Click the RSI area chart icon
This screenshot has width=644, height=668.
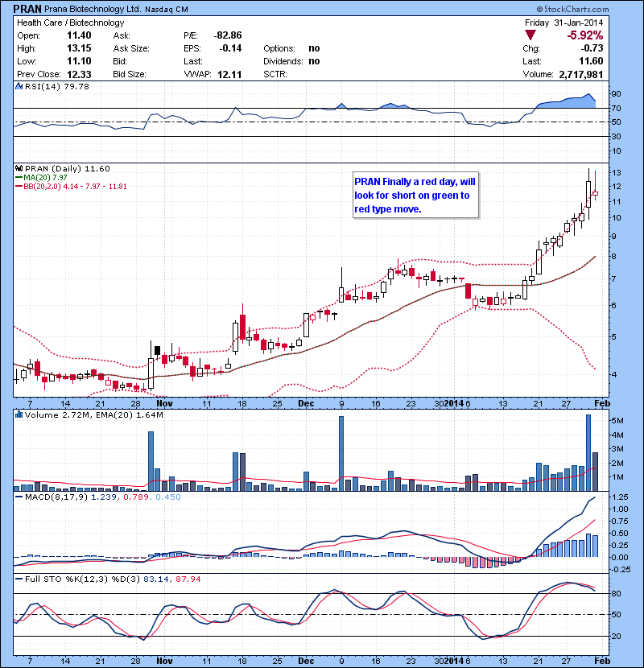19,86
